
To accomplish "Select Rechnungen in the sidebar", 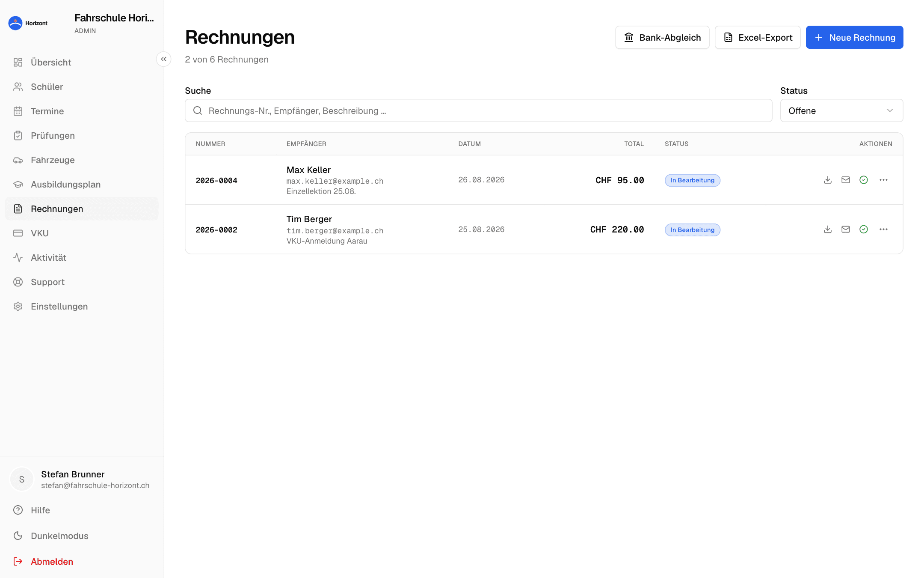I will point(82,209).
